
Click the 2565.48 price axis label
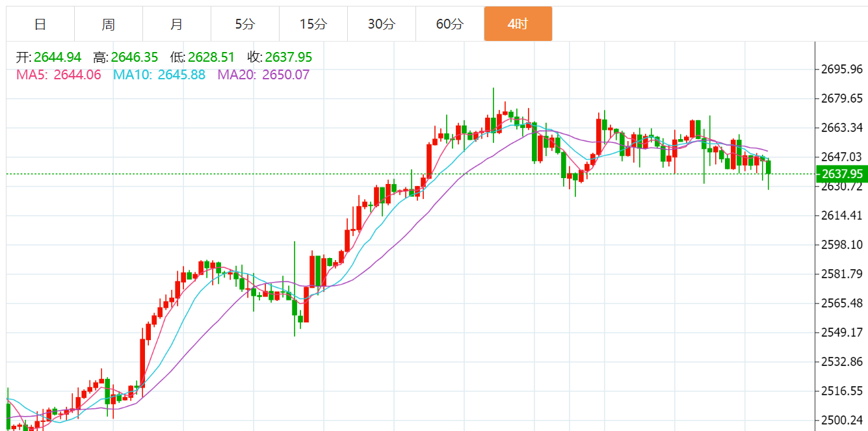point(842,303)
